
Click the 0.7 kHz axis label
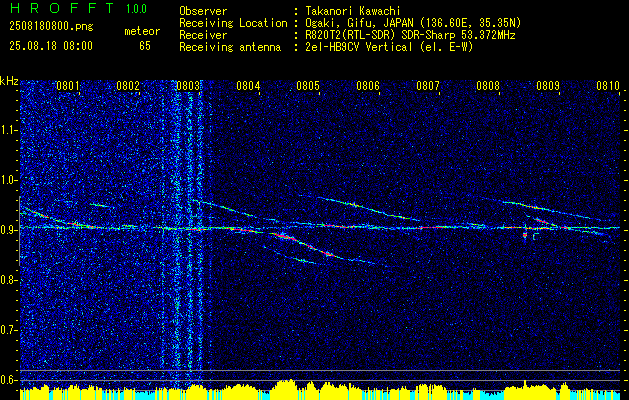click(x=9, y=330)
